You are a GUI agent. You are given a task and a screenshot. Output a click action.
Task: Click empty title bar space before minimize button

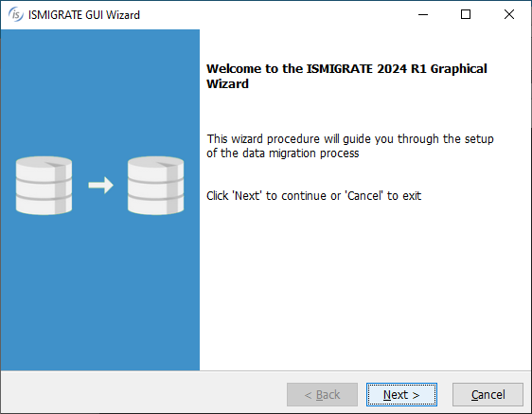pyautogui.click(x=272, y=14)
